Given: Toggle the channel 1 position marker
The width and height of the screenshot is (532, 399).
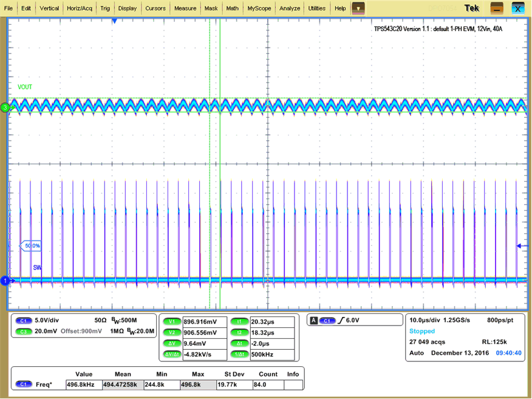Looking at the screenshot, I should (x=4, y=281).
